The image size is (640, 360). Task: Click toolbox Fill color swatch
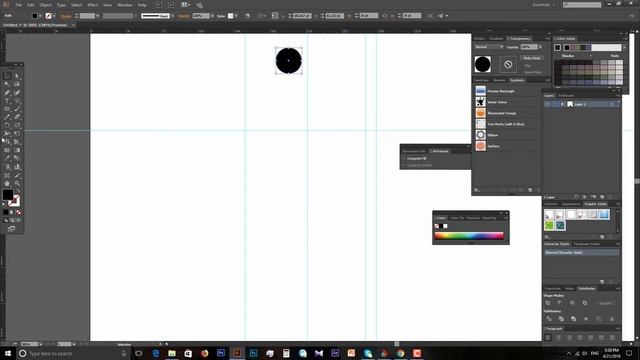click(x=7, y=195)
